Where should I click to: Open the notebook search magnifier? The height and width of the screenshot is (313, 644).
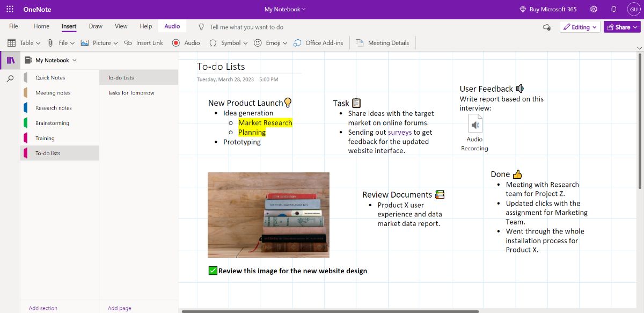[x=11, y=77]
